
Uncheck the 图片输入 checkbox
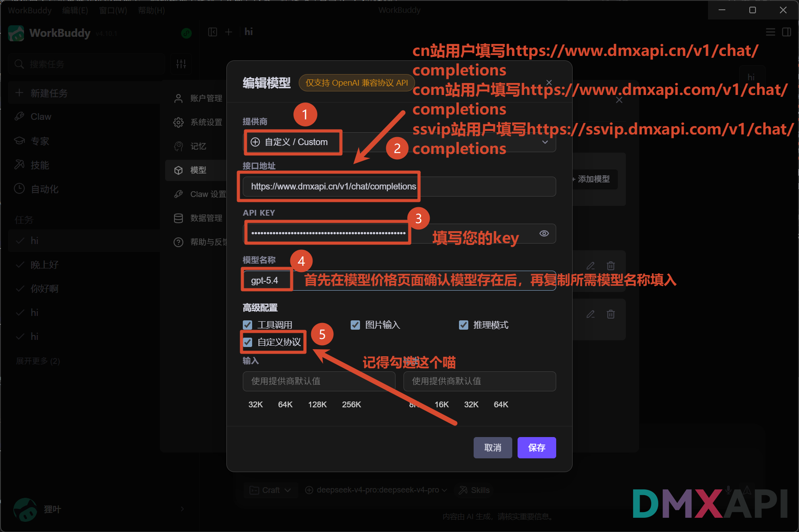point(355,325)
